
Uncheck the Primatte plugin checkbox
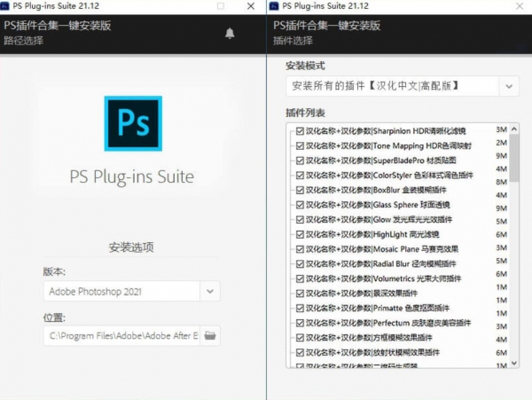pos(300,308)
